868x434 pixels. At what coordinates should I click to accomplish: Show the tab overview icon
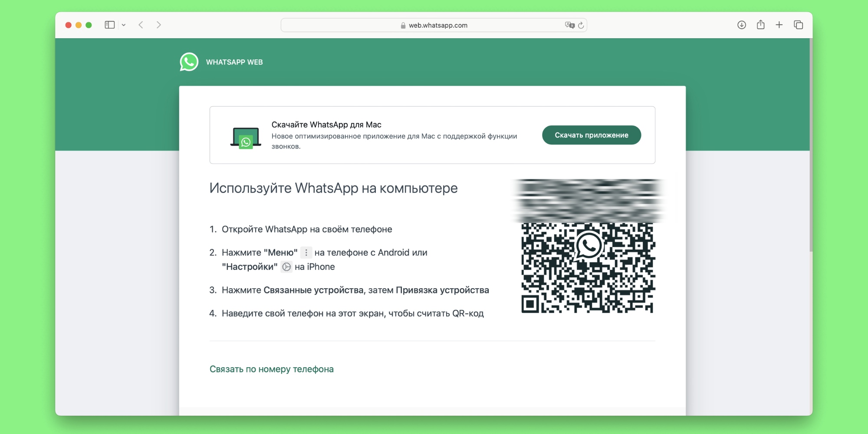pos(799,25)
